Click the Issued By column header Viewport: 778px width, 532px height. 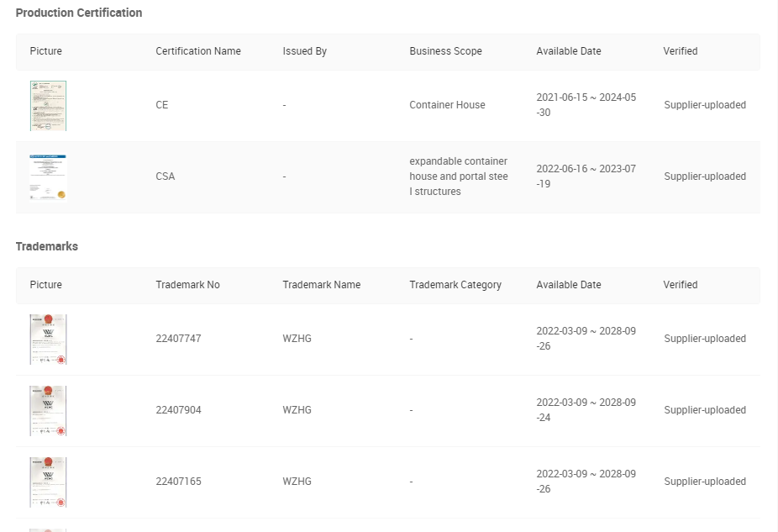(x=305, y=51)
